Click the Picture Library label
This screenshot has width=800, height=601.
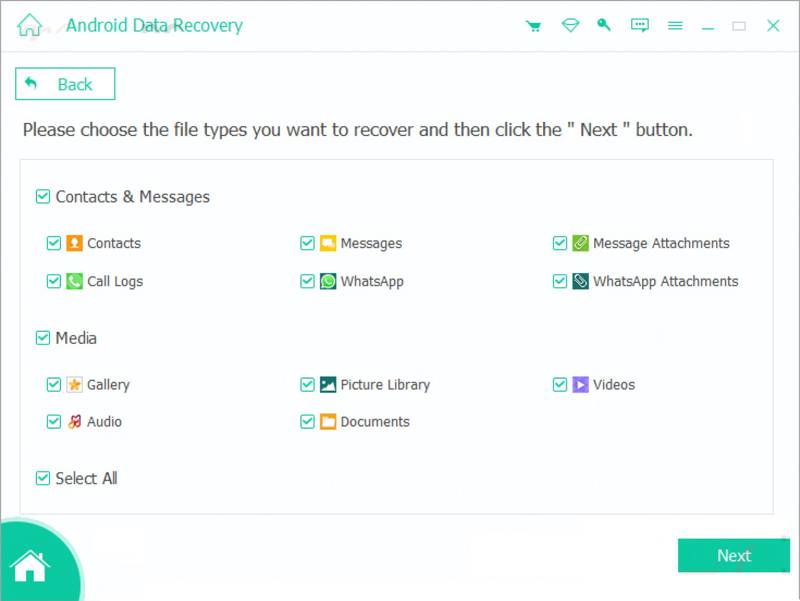click(385, 385)
